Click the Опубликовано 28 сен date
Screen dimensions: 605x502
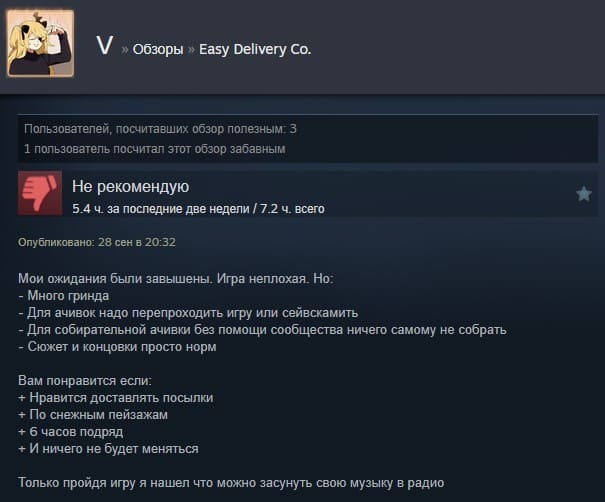pos(97,242)
